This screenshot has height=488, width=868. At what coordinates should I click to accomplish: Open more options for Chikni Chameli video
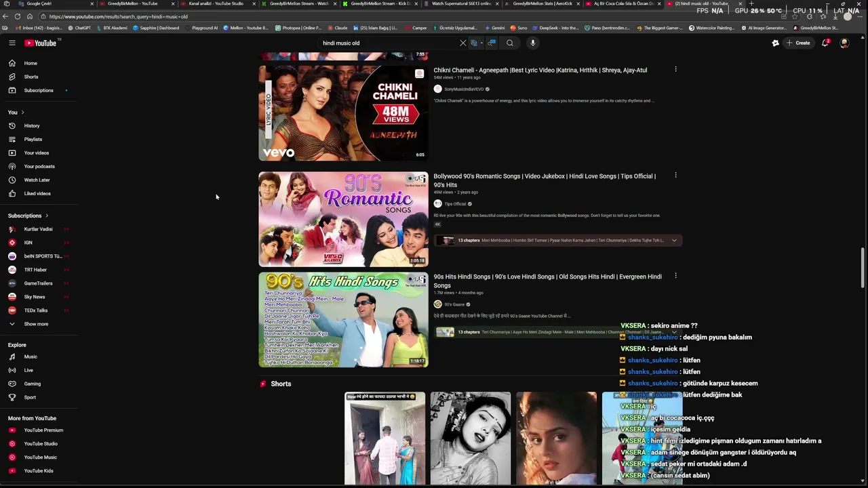click(x=675, y=69)
